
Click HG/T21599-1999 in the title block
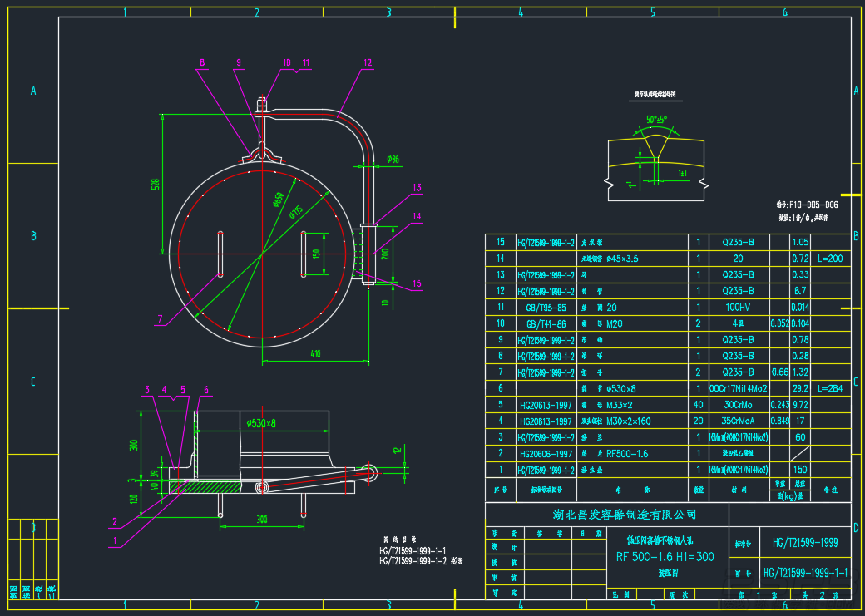coord(805,543)
